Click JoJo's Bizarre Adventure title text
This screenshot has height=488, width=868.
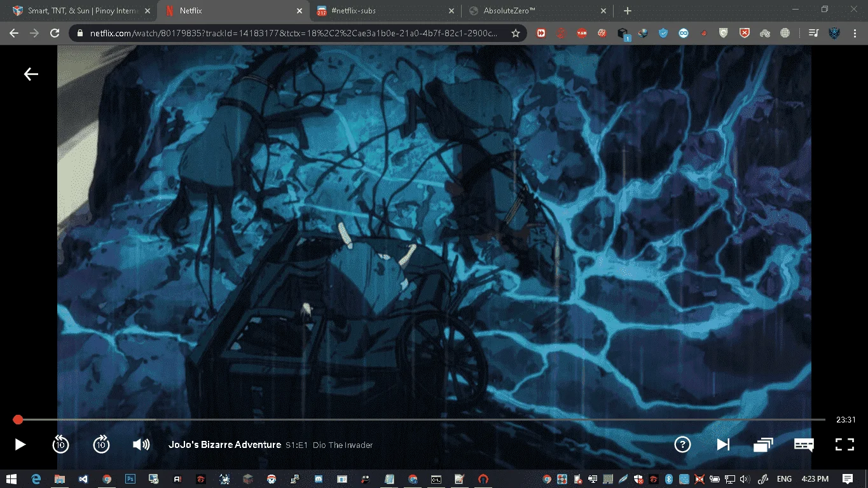click(224, 445)
